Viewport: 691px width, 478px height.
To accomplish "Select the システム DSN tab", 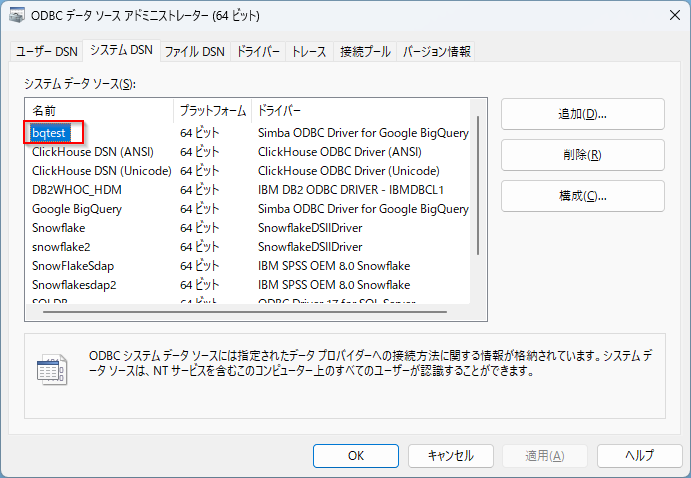I will 121,50.
